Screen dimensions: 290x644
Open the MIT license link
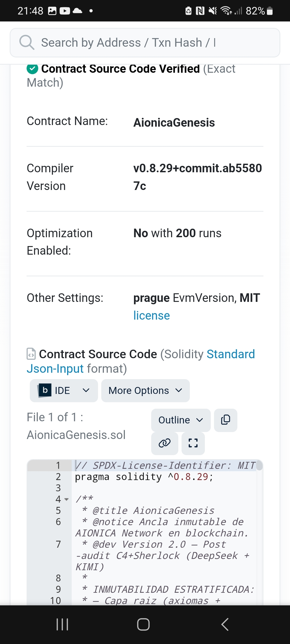coord(152,316)
